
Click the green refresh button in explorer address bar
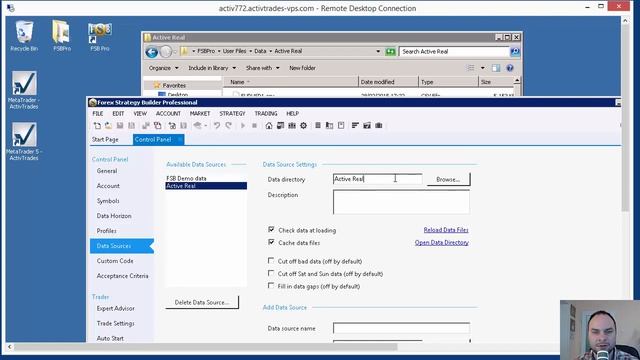pyautogui.click(x=390, y=51)
